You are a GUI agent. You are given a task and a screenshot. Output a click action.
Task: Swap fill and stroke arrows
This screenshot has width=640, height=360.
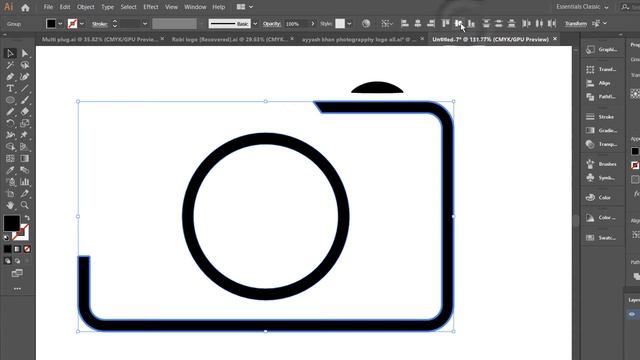coord(27,218)
